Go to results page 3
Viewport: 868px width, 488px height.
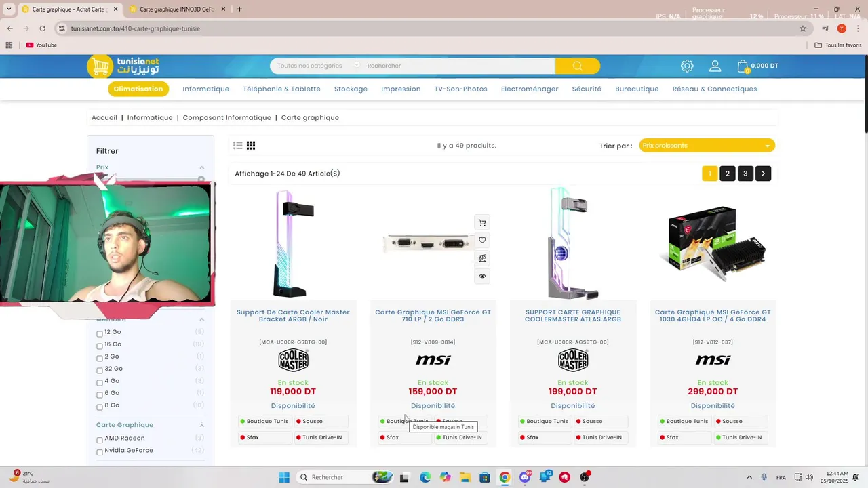pyautogui.click(x=745, y=174)
